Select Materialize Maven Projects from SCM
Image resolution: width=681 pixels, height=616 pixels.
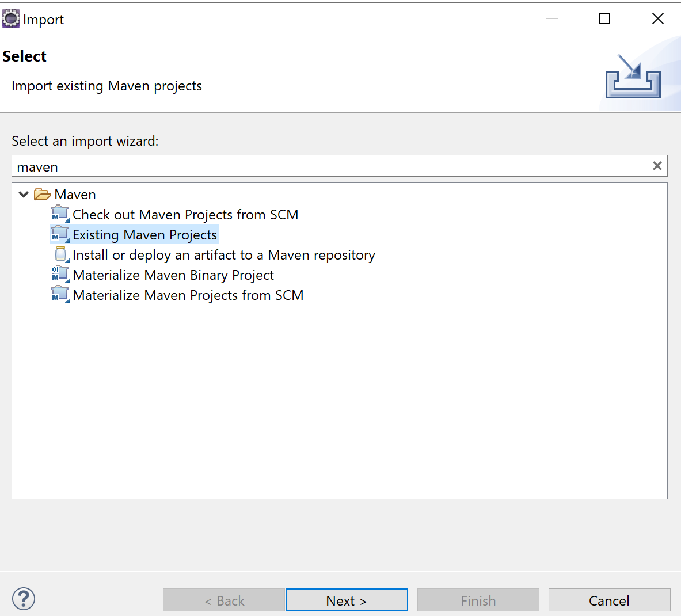click(x=188, y=295)
